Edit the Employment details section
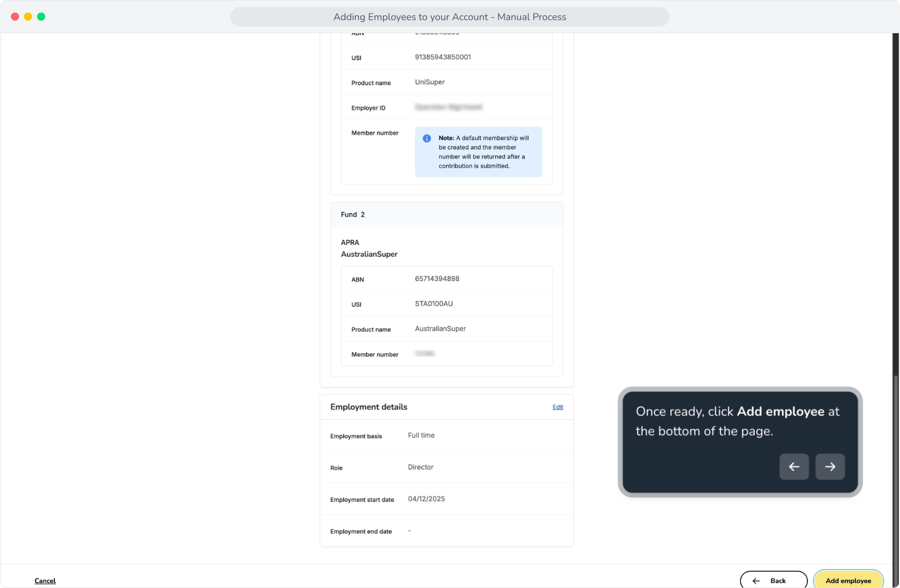Image resolution: width=900 pixels, height=588 pixels. 558,407
